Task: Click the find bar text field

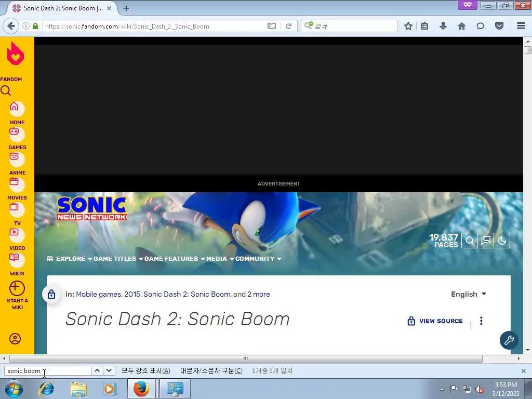Action: pos(47,371)
